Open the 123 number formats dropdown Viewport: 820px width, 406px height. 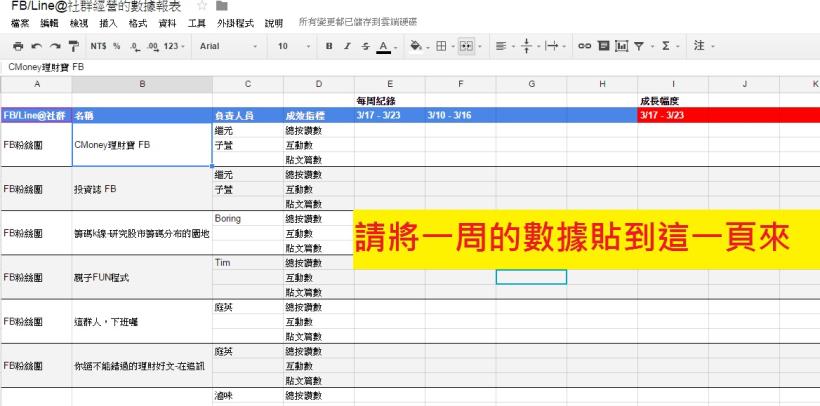[x=174, y=46]
